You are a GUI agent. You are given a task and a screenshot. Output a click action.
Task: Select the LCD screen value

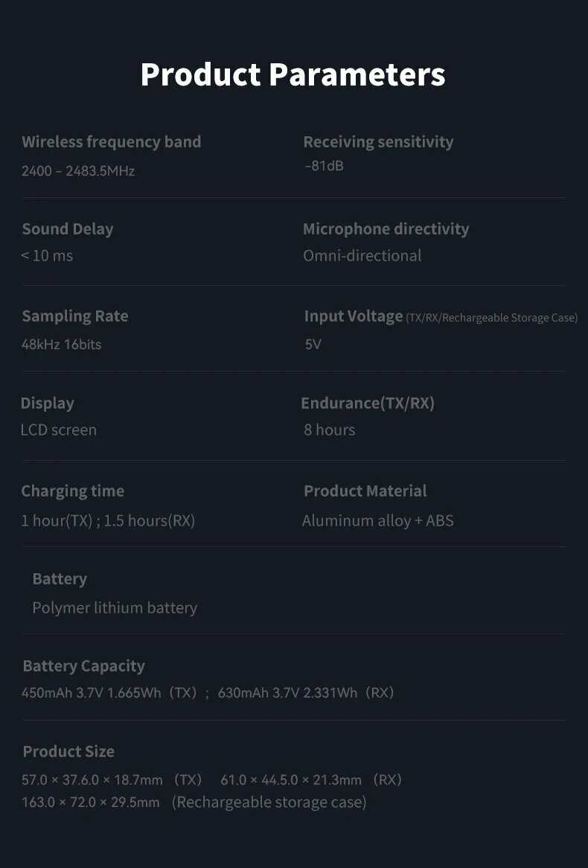click(x=59, y=430)
